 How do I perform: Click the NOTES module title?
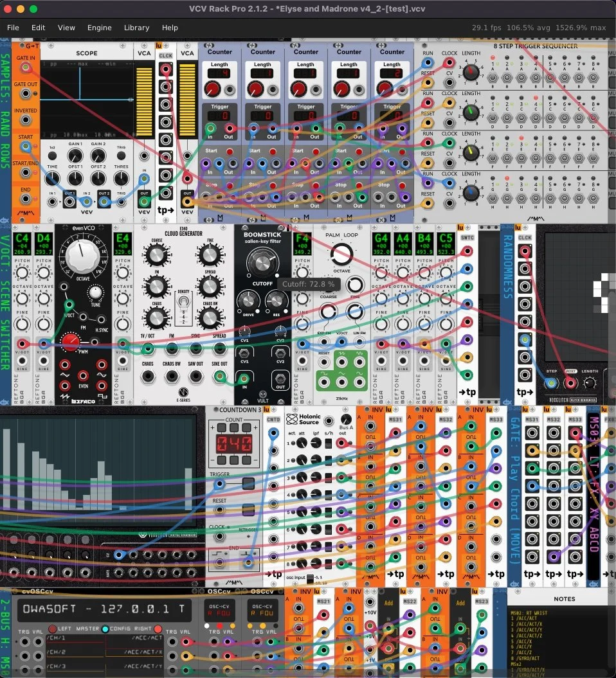click(565, 599)
